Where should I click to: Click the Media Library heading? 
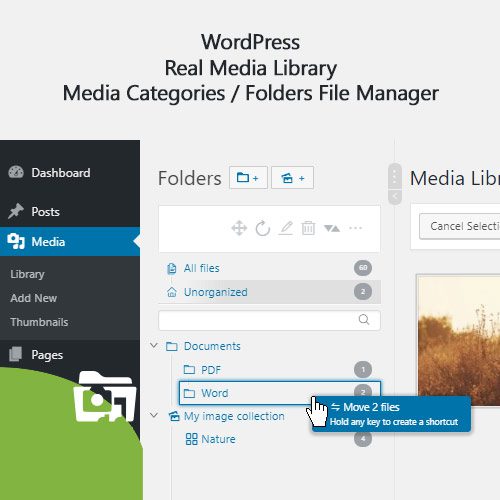click(x=455, y=178)
